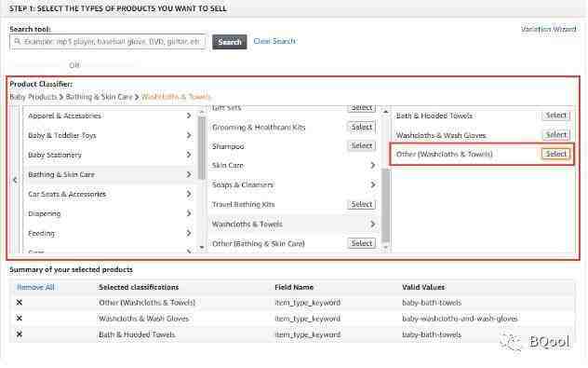Screen dimensions: 588x368
Task: Select Washcloths & Wash Gloves
Action: click(555, 135)
